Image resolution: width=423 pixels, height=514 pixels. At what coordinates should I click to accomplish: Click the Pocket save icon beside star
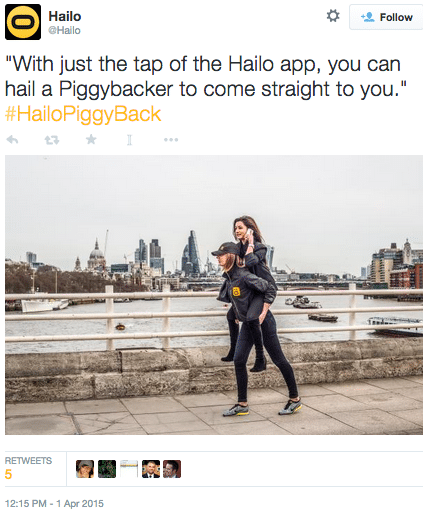(x=129, y=140)
